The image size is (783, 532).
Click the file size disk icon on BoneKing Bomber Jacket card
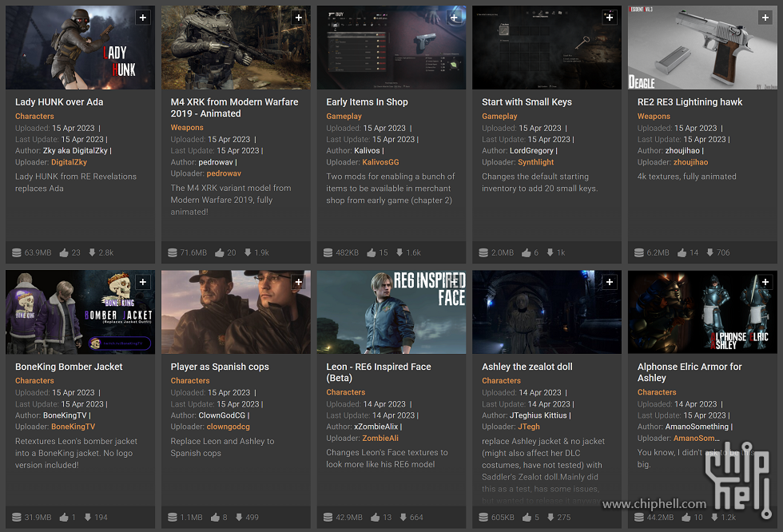[17, 518]
